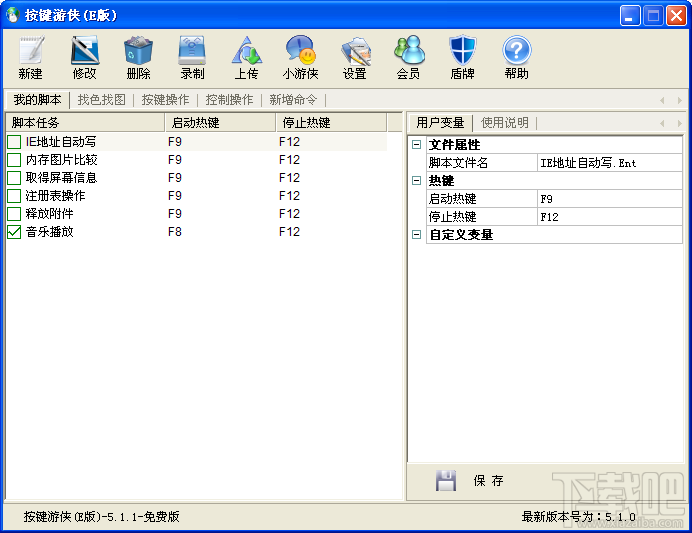The height and width of the screenshot is (533, 692).
Task: Click the 脚本文件名 property label
Action: (458, 163)
